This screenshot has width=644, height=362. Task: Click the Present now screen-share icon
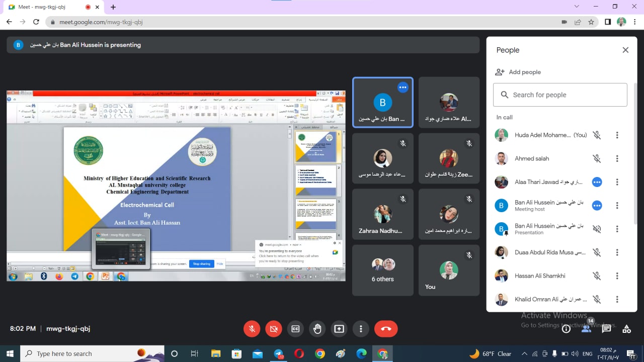pyautogui.click(x=339, y=329)
